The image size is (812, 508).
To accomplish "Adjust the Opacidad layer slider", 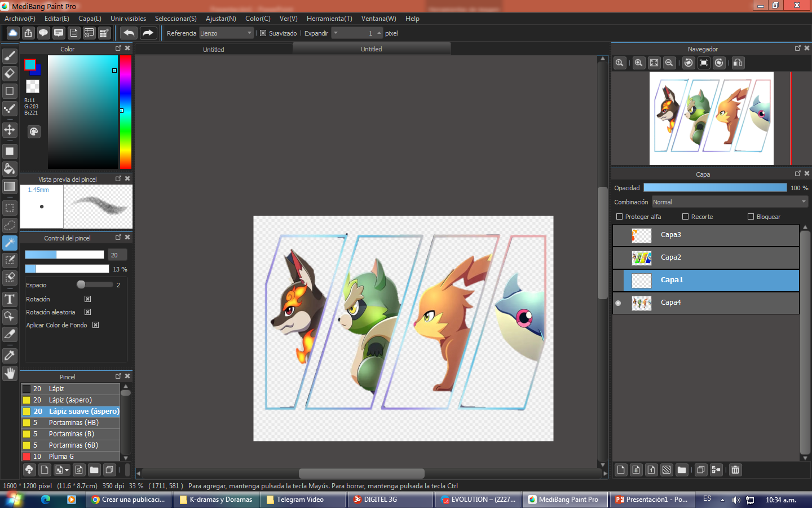I will pyautogui.click(x=715, y=187).
